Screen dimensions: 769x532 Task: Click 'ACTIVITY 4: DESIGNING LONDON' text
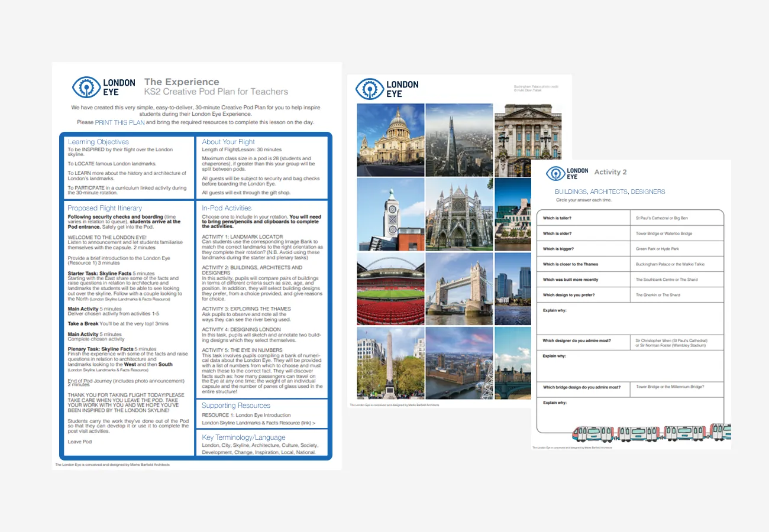point(241,329)
